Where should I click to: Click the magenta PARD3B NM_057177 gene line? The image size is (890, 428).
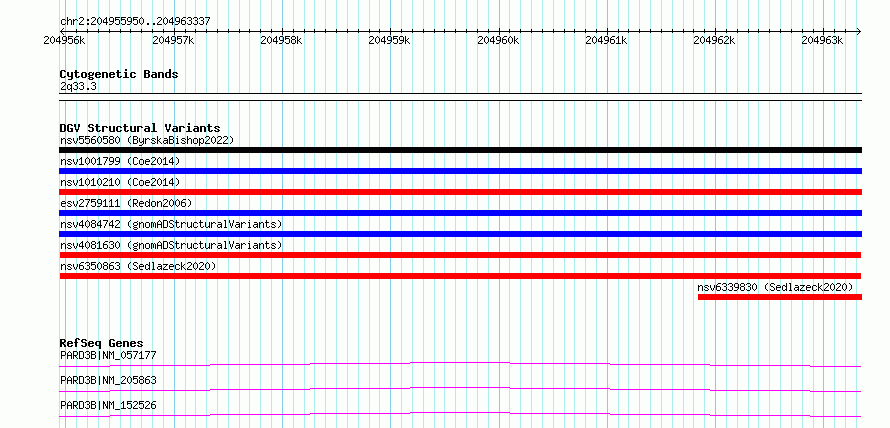pyautogui.click(x=460, y=364)
